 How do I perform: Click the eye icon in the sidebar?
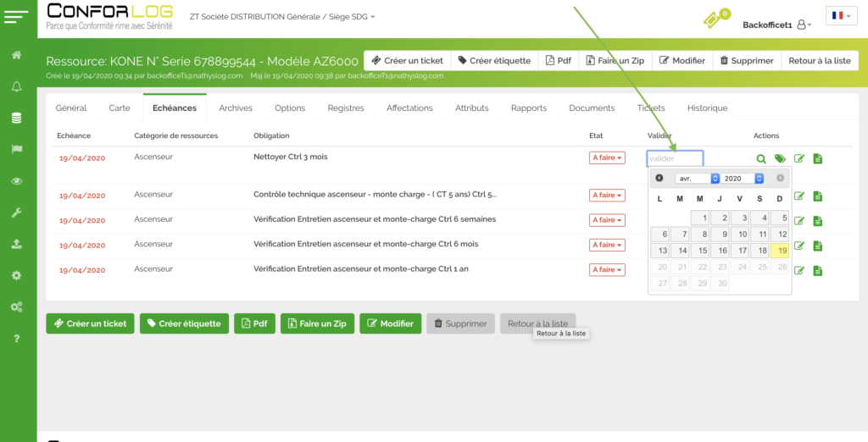pos(16,181)
